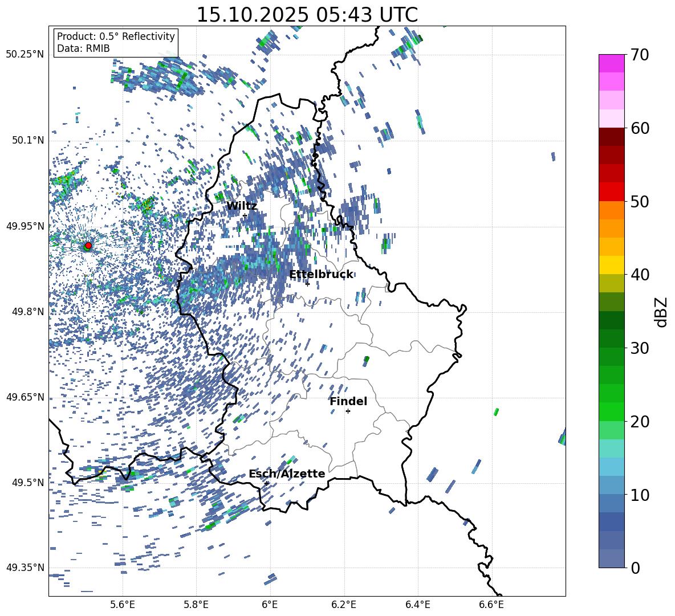Click the 50 tick label on colorbar

click(639, 201)
